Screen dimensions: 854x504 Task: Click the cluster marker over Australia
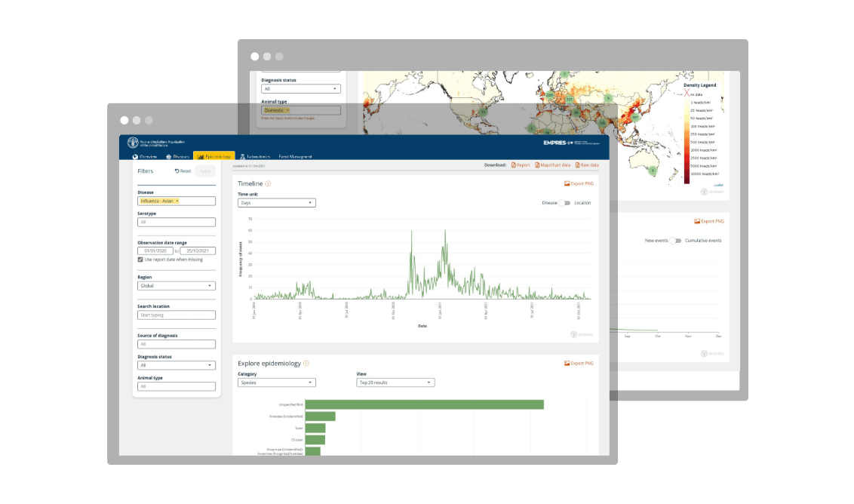coord(653,171)
